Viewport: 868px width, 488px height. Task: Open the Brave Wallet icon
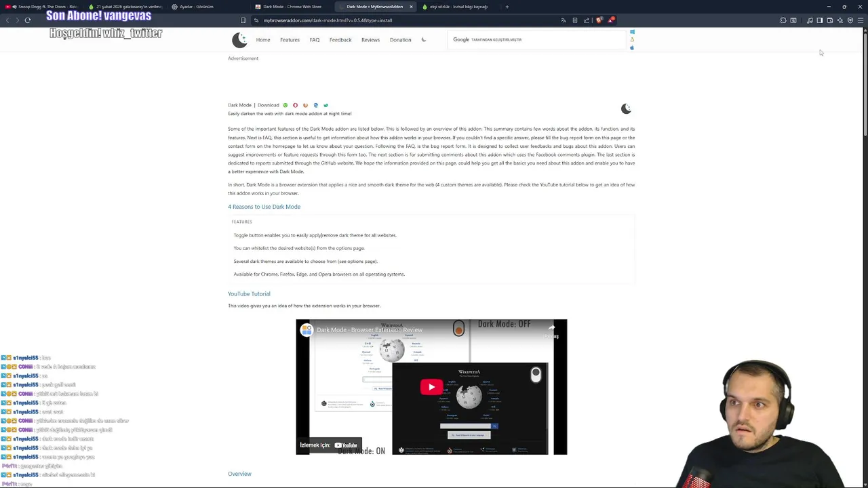click(x=829, y=20)
